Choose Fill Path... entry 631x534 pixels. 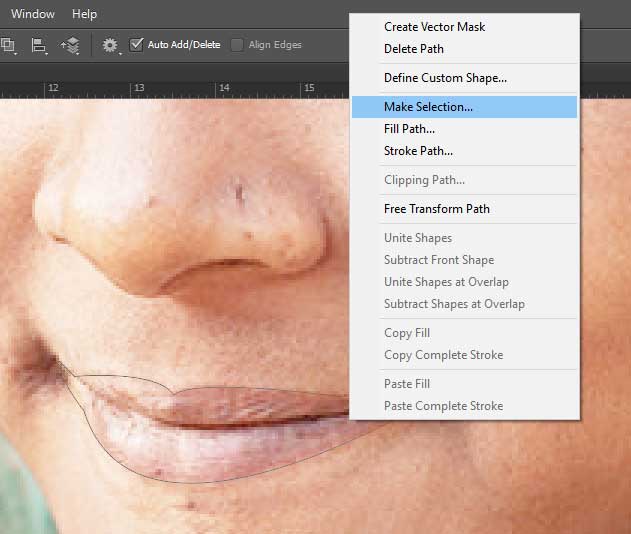point(464,129)
